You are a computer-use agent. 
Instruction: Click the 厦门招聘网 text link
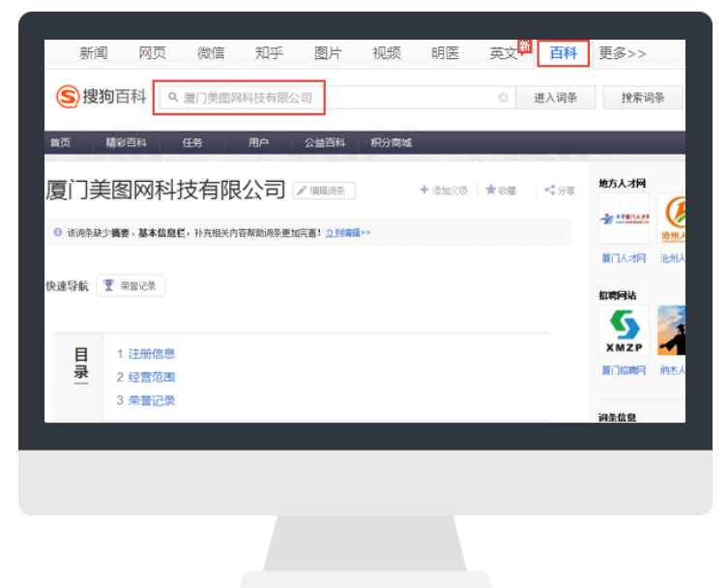coord(624,370)
